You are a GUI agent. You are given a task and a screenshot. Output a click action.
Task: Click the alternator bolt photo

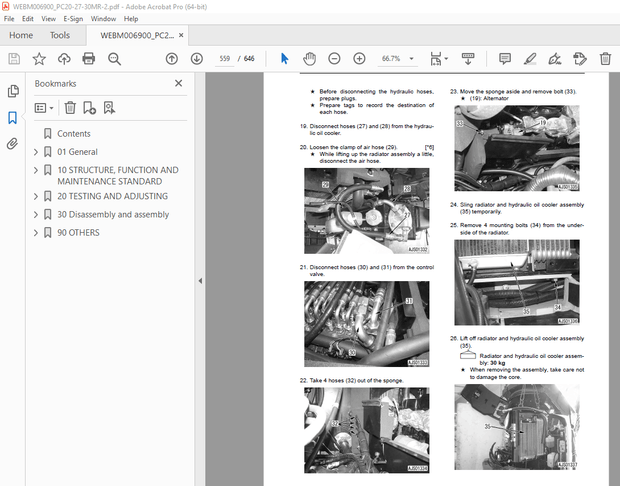(x=517, y=148)
